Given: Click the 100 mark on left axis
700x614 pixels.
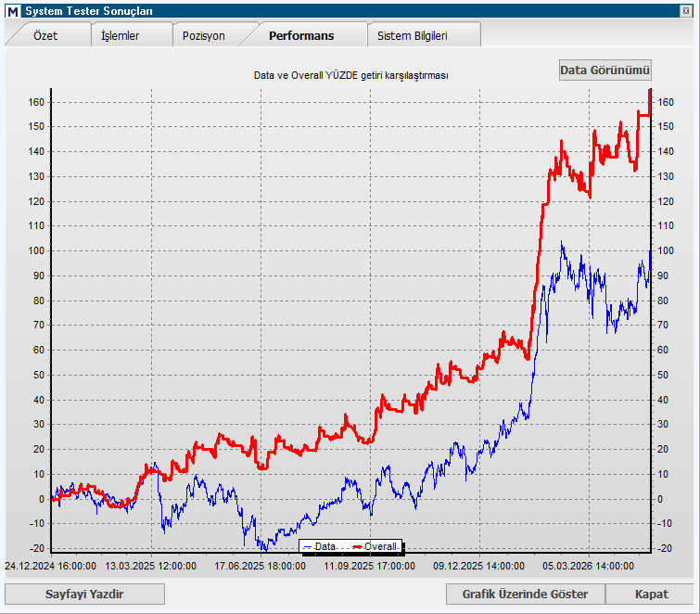Looking at the screenshot, I should coord(36,250).
